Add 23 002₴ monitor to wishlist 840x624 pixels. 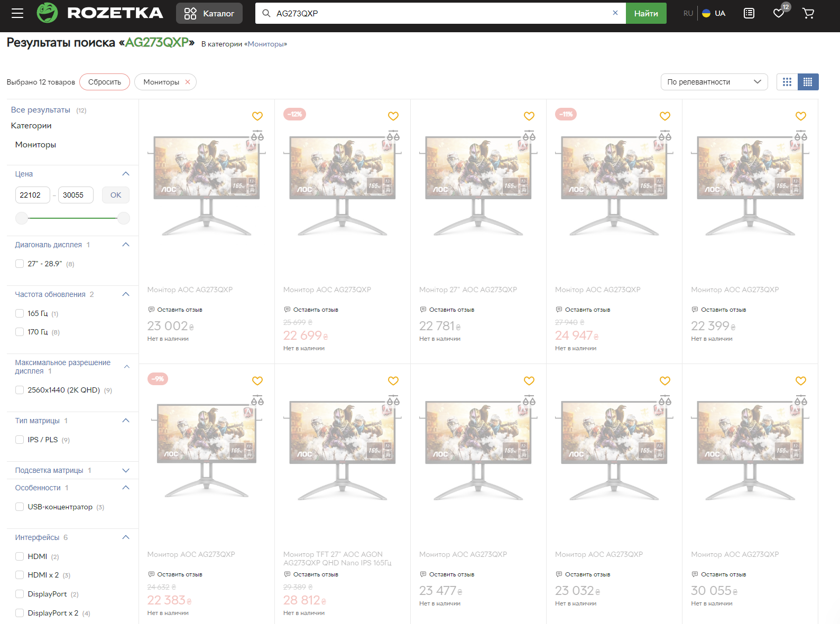pos(257,116)
